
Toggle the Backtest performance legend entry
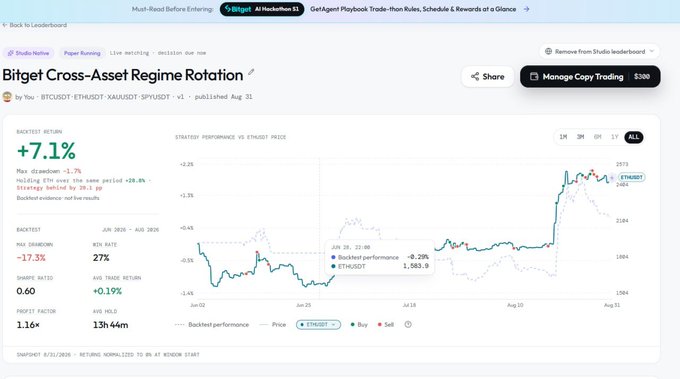click(212, 325)
